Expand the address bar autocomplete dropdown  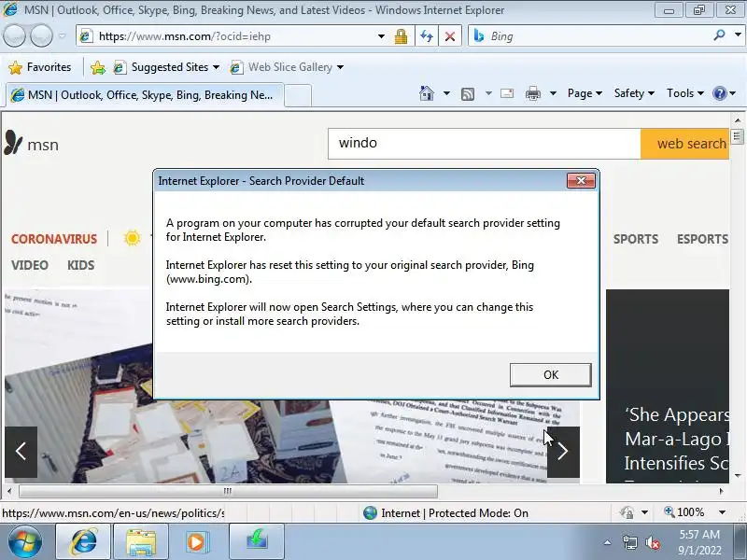coord(381,36)
